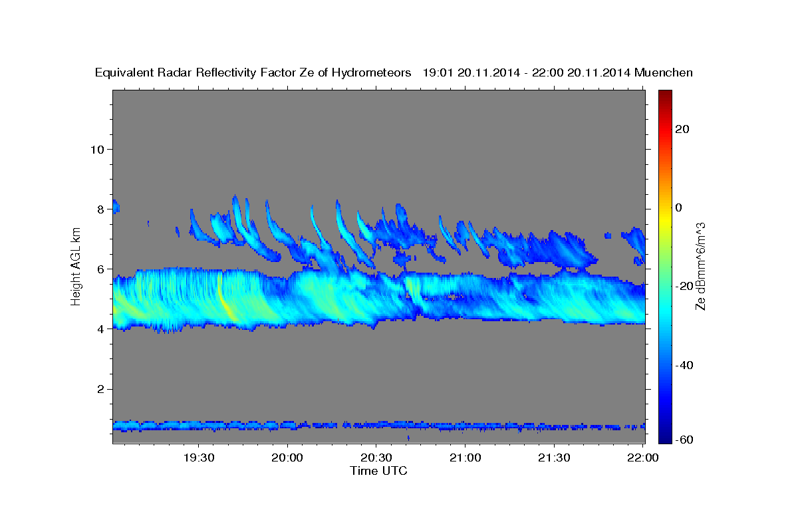
Task: Click the thin low-level echo band below 1 km
Action: click(x=378, y=425)
